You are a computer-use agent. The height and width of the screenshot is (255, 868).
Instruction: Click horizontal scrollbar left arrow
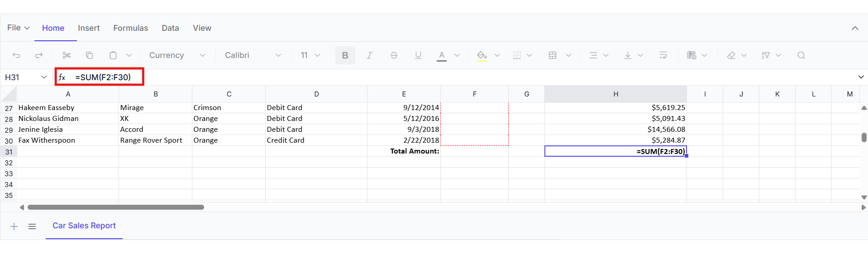pyautogui.click(x=22, y=207)
